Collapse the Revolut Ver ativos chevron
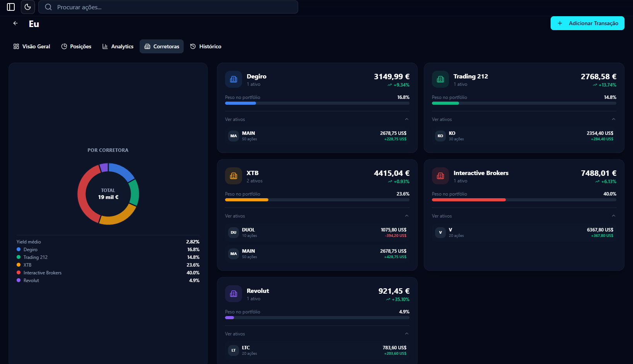This screenshot has height=364, width=633. (x=406, y=333)
